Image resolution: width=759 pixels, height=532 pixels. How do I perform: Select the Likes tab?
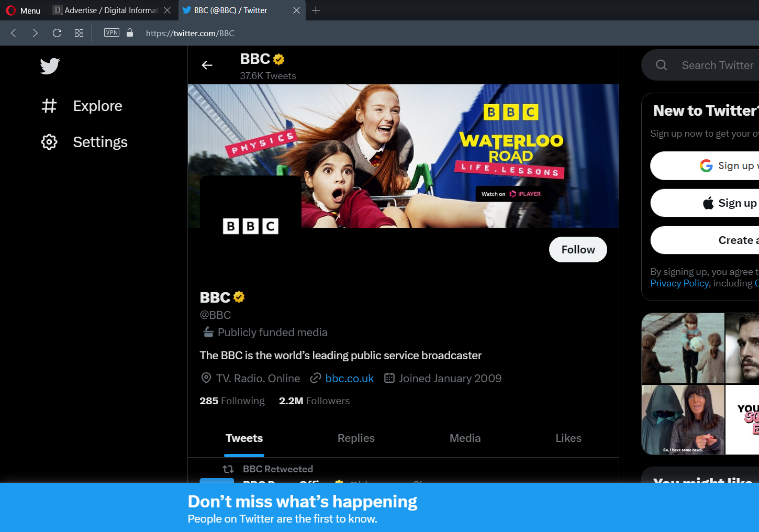point(568,438)
